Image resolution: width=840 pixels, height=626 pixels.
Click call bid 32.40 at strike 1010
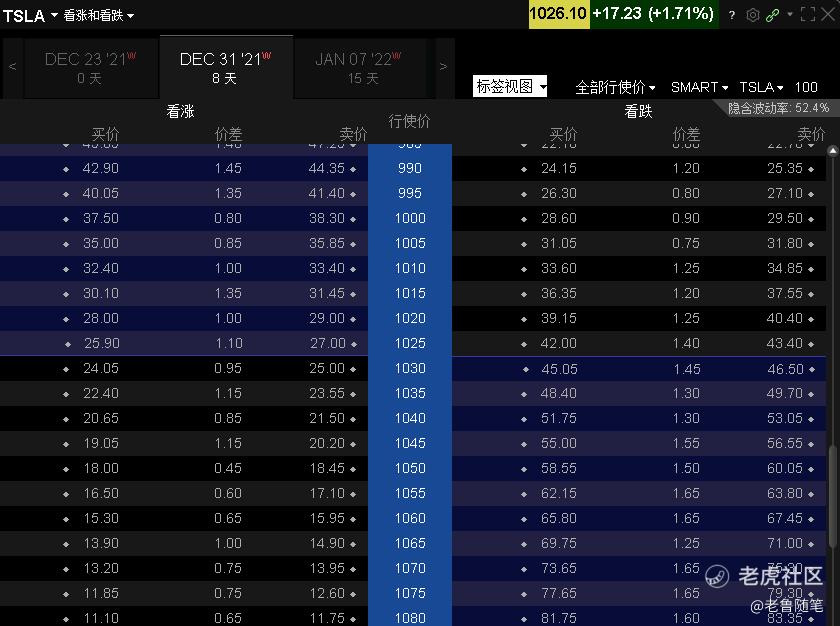[100, 268]
